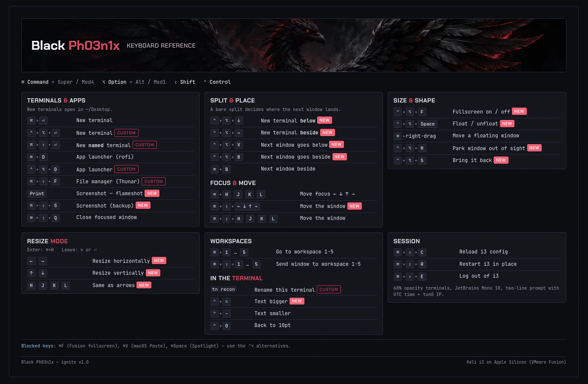Viewport: 588px width, 384px height.
Task: Select the "WORKSPACES" heading
Action: point(231,241)
